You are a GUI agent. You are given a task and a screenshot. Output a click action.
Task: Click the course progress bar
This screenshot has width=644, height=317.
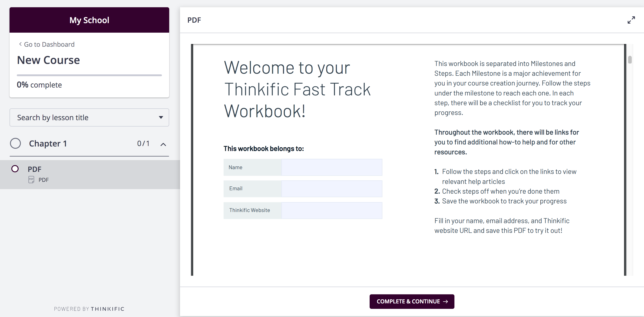(89, 75)
